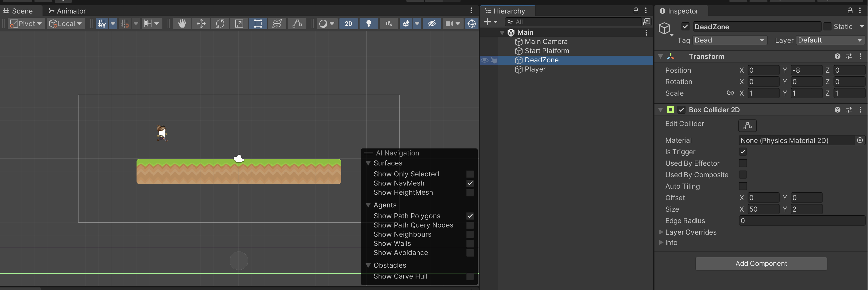Expand Layer Overrides in Box Collider 2D
The image size is (868, 290).
click(x=661, y=232)
